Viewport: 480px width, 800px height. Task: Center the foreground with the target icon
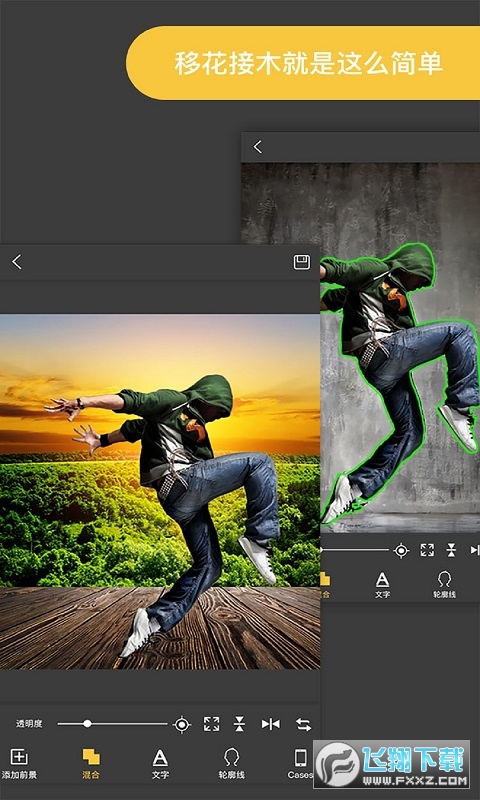point(182,724)
